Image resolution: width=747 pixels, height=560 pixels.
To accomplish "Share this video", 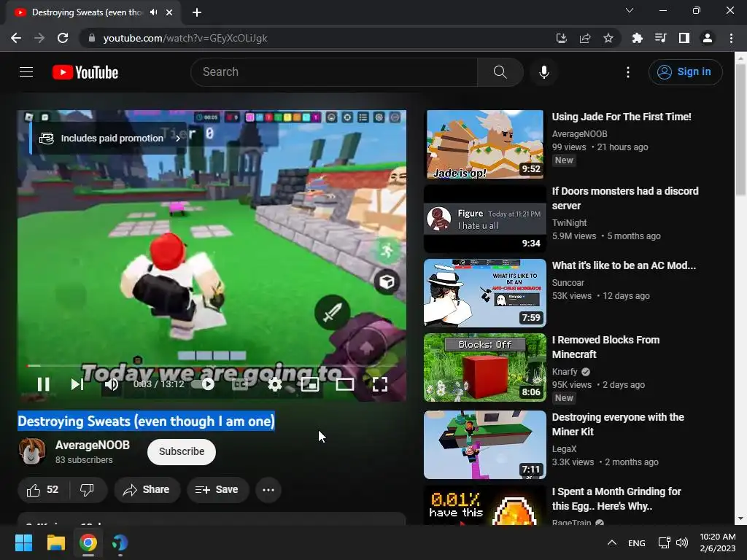I will [x=147, y=489].
